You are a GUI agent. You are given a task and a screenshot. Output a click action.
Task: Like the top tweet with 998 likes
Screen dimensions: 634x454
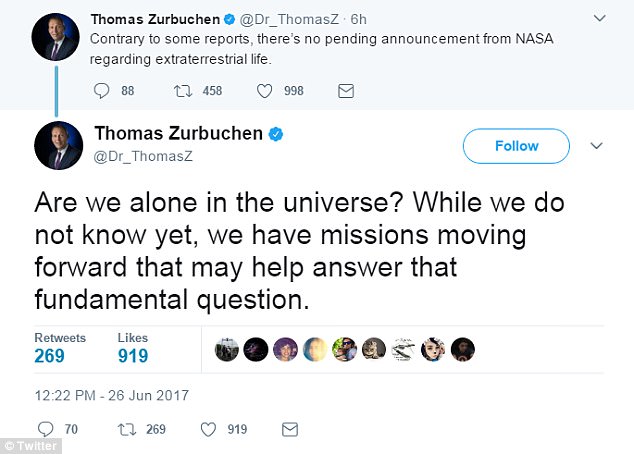pyautogui.click(x=264, y=91)
